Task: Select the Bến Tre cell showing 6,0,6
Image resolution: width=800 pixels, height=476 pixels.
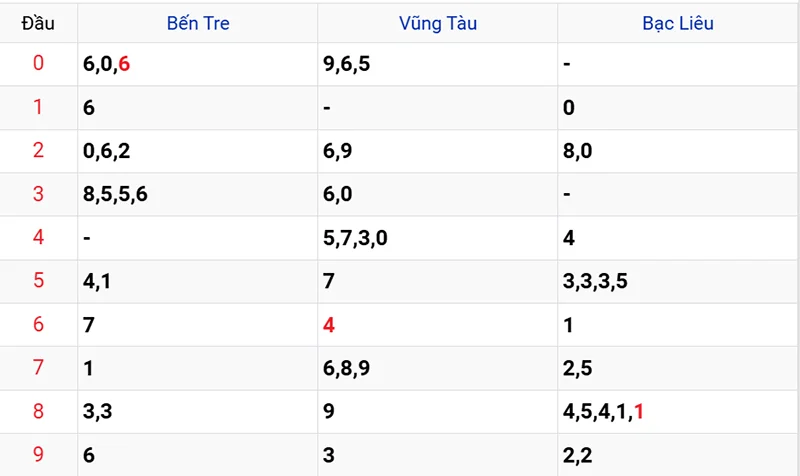Action: coord(108,64)
